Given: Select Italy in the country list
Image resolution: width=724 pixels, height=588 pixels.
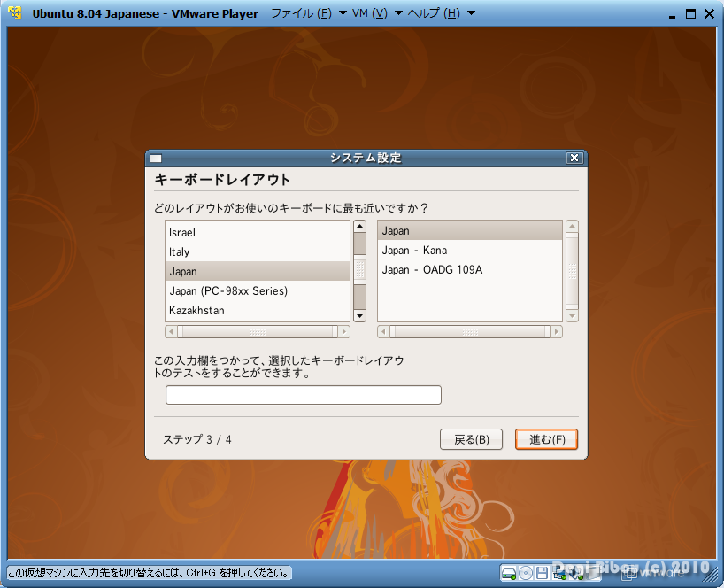Looking at the screenshot, I should (258, 251).
